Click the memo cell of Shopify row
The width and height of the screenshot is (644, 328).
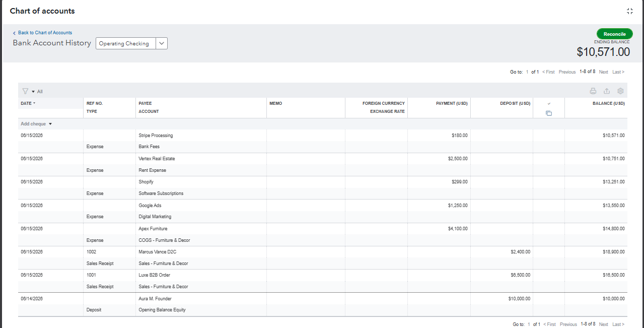[306, 182]
